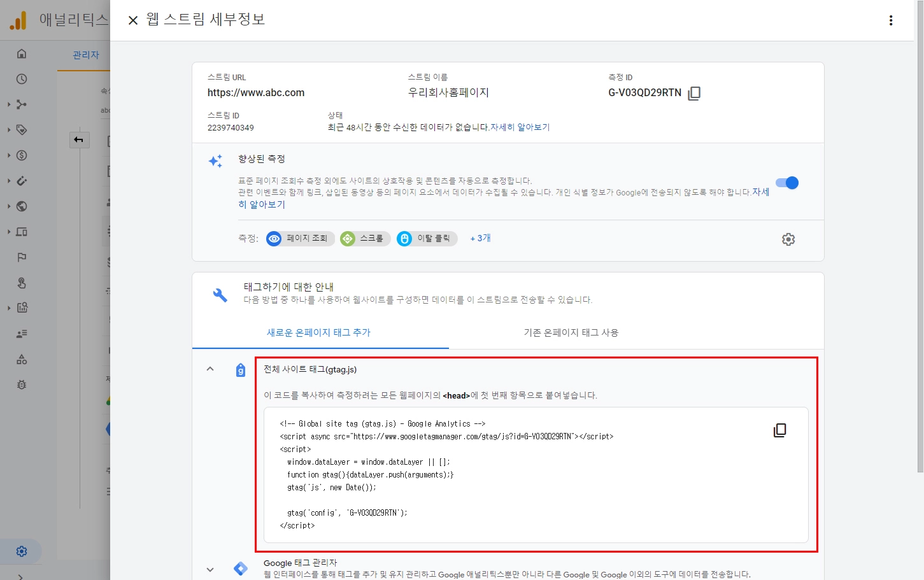The image size is (924, 580).
Task: Switch to 새로운 온페이지 태그 추가 tab
Action: coord(318,332)
